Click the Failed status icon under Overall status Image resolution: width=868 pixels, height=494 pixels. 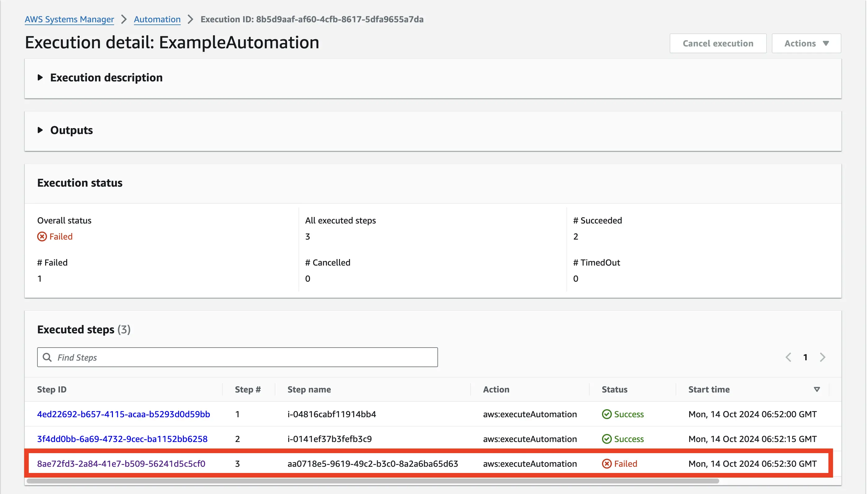click(42, 236)
